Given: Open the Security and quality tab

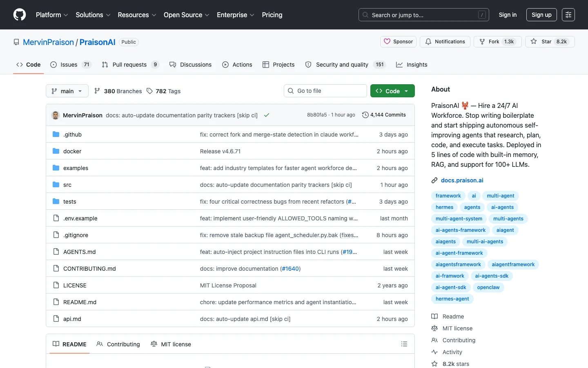Looking at the screenshot, I should (345, 65).
